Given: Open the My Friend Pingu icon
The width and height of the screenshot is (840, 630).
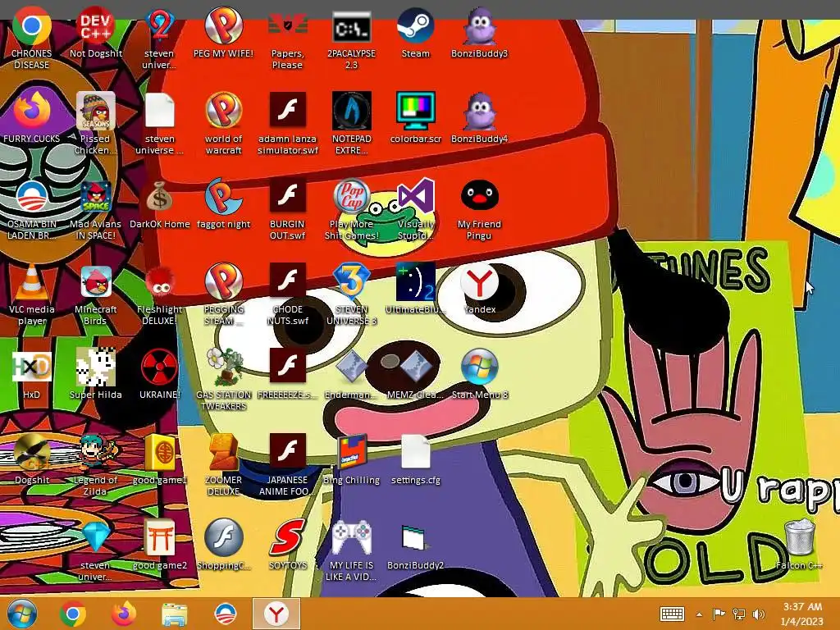Looking at the screenshot, I should (479, 197).
